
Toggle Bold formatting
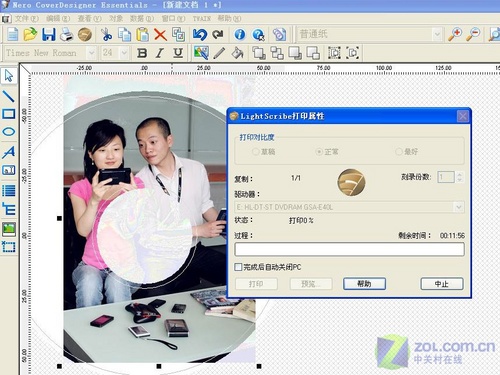click(142, 53)
